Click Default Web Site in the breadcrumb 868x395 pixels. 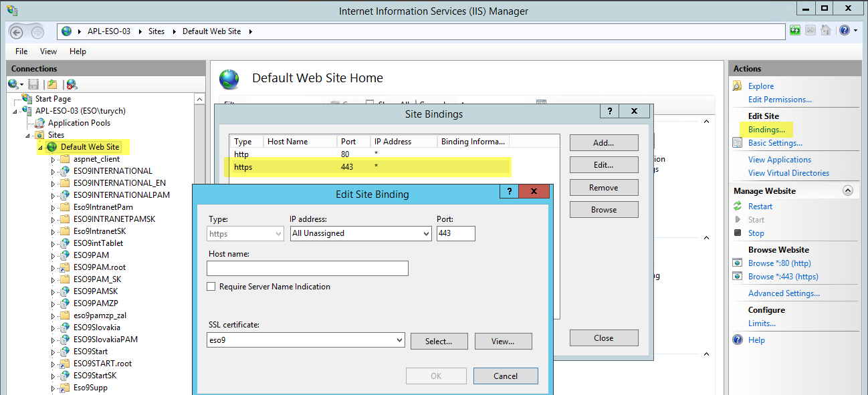coord(211,31)
